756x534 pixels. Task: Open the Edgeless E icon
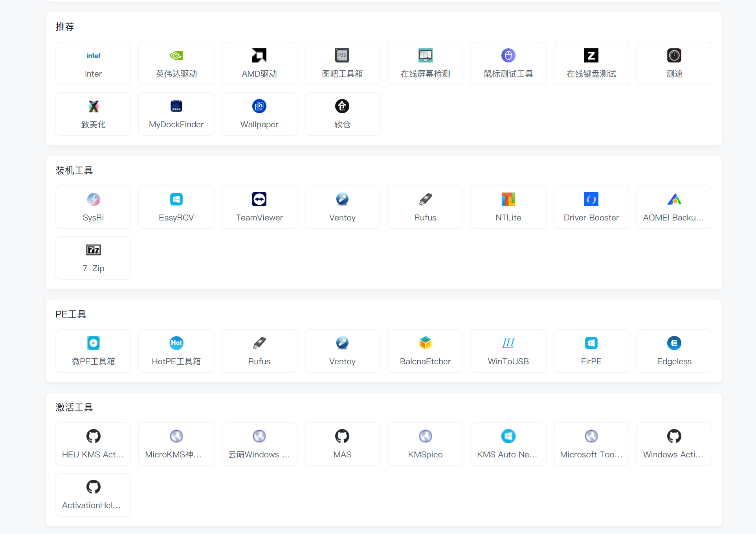674,343
